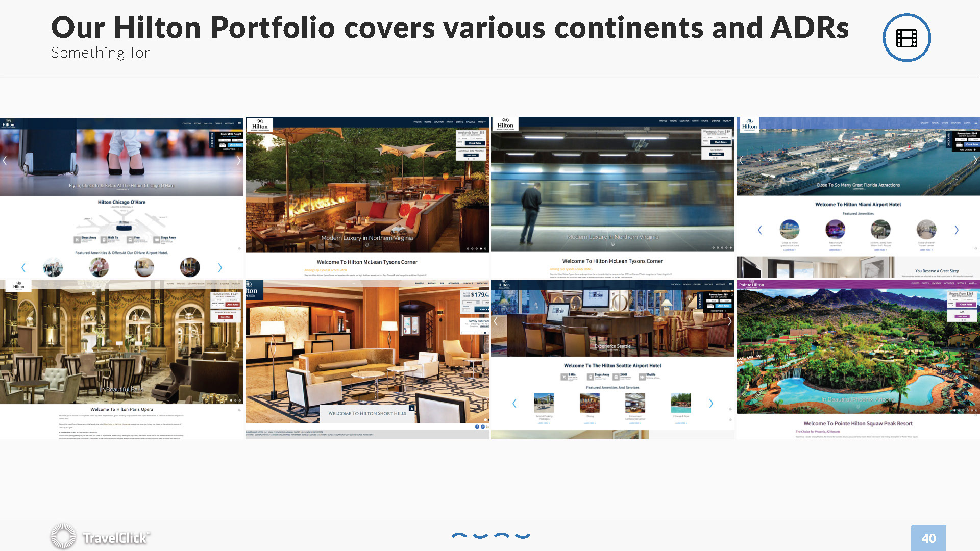The height and width of the screenshot is (551, 980).
Task: Click left blue chevron under O'Hare featured amenities
Action: pyautogui.click(x=23, y=267)
